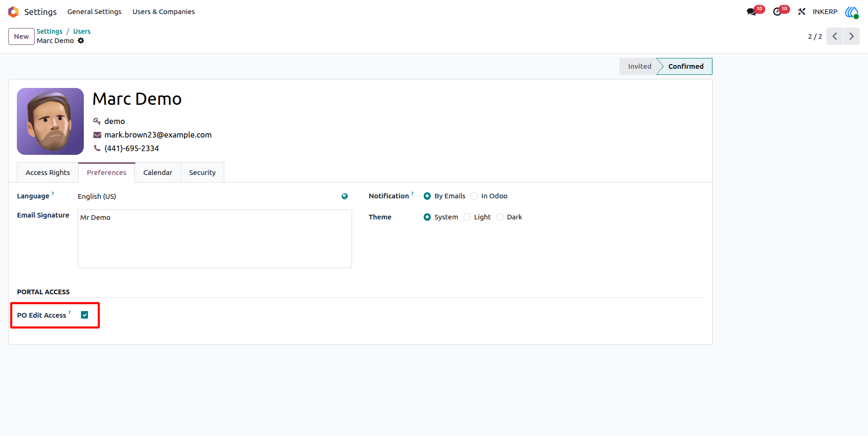The width and height of the screenshot is (868, 436).
Task: Click the Marc Demo avatar image
Action: pyautogui.click(x=51, y=121)
